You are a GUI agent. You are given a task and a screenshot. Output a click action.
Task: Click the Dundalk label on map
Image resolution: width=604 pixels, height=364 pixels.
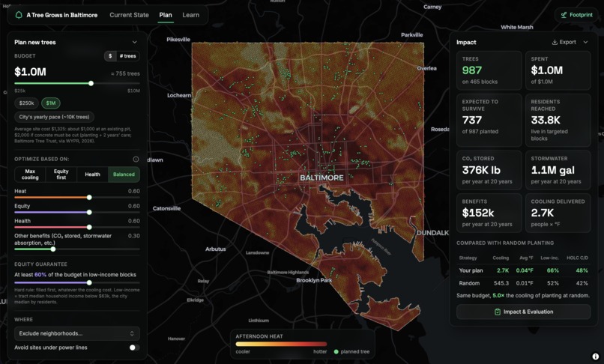[433, 233]
